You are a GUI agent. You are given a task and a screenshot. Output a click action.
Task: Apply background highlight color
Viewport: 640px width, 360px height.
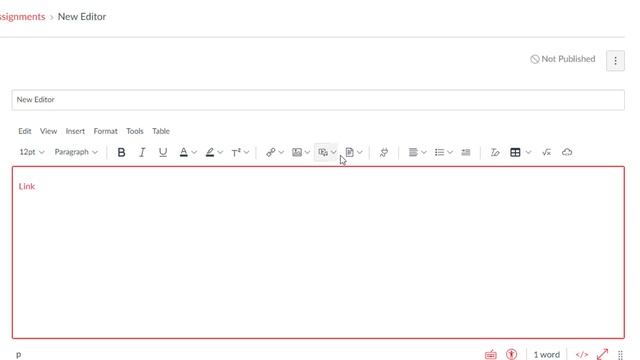tap(210, 152)
